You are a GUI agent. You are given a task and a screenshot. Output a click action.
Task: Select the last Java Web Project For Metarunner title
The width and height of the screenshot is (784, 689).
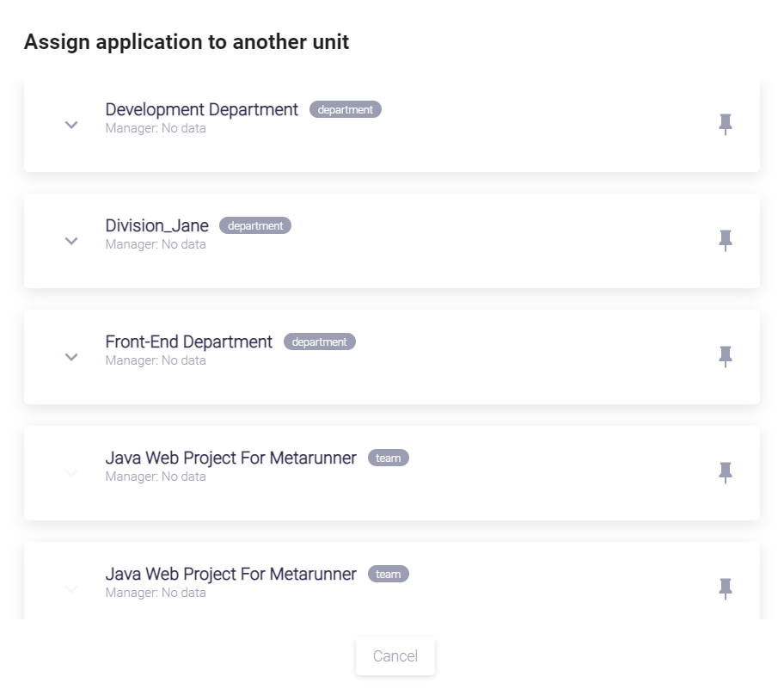point(230,575)
